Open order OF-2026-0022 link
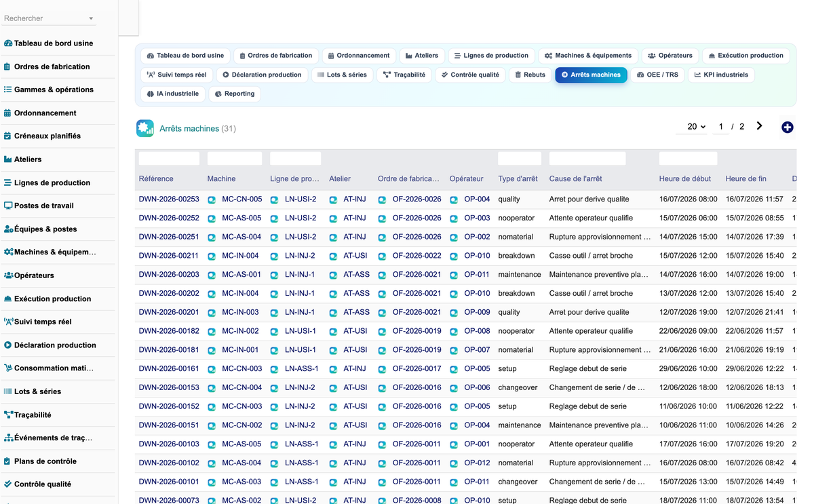This screenshot has width=814, height=504. point(416,256)
